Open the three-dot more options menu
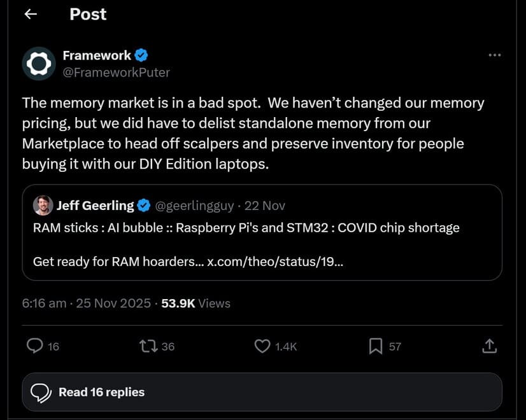The height and width of the screenshot is (420, 526). [x=494, y=55]
